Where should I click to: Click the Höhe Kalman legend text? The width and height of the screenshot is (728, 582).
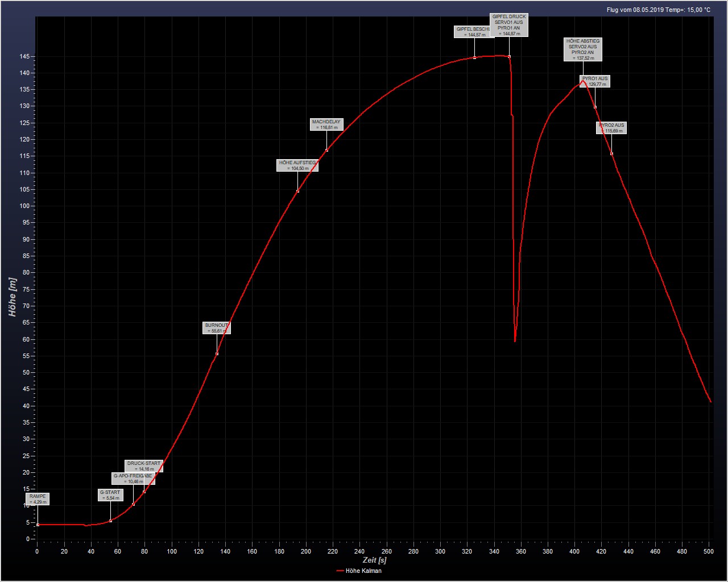[363, 571]
